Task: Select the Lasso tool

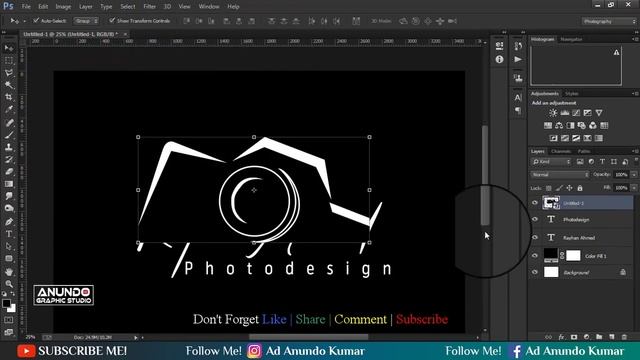Action: point(9,73)
